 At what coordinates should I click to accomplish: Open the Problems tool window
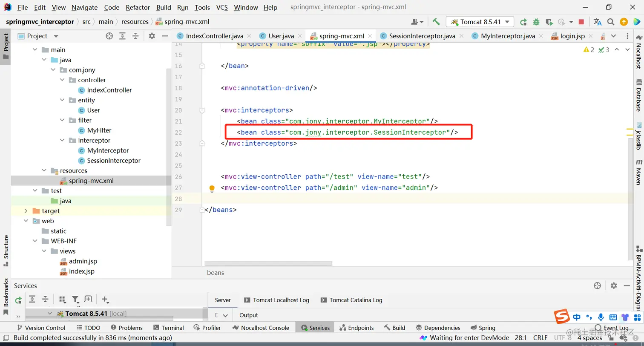[126, 328]
